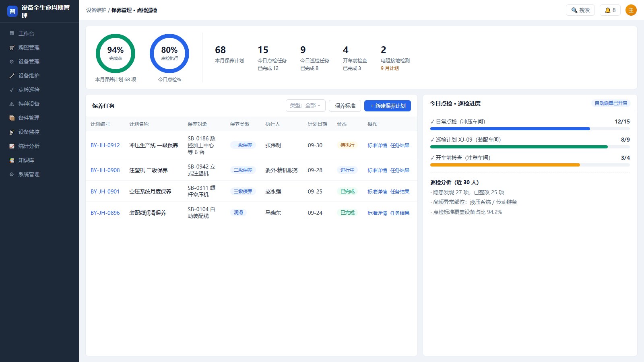
Task: Click 点检标准覆盖设备占比 94.2% line
Action: point(466,212)
